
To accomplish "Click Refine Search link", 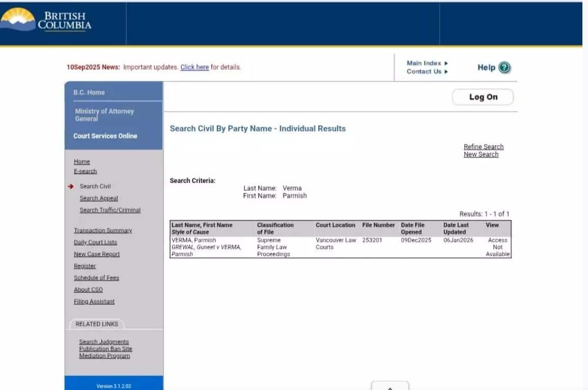I will [483, 146].
